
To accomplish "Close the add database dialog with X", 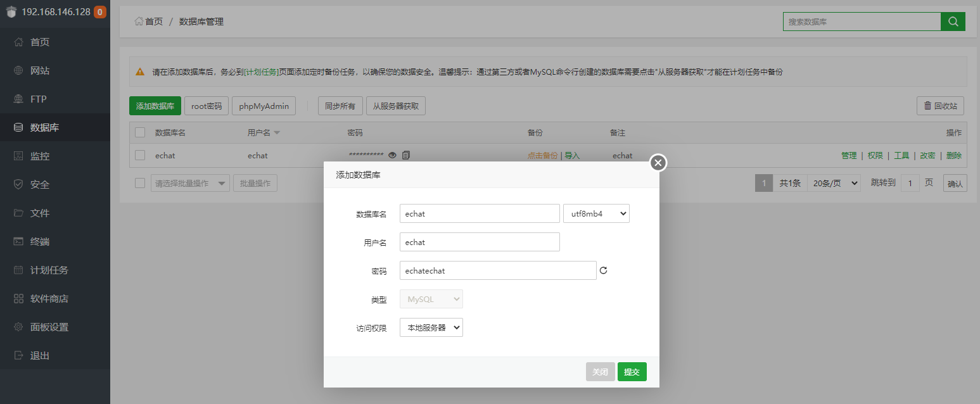I will [658, 163].
